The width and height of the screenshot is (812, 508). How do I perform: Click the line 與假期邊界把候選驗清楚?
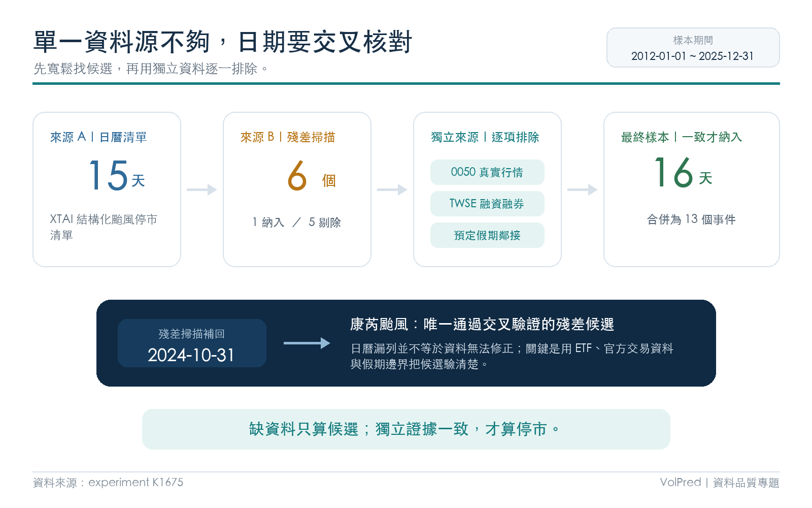pyautogui.click(x=419, y=364)
